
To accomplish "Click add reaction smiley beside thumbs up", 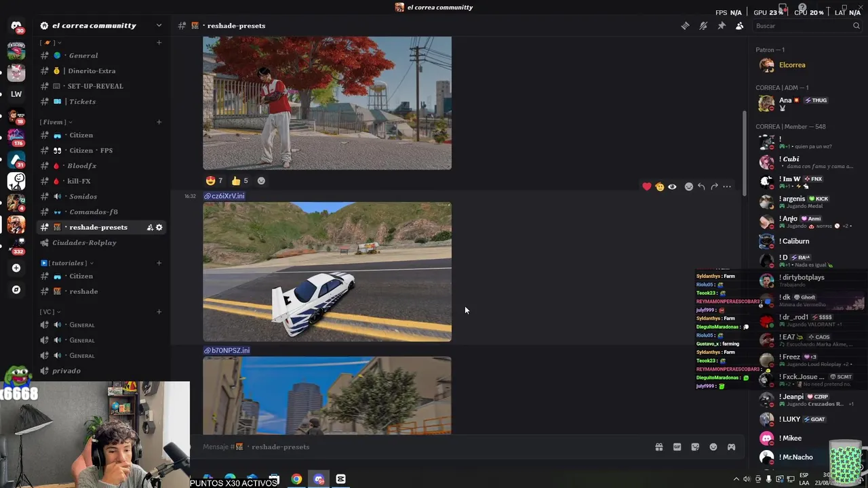I will [x=261, y=181].
